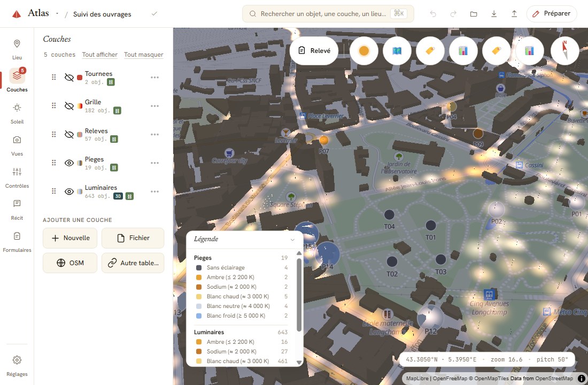
Task: Click the Relevé button on the map
Action: coord(314,51)
